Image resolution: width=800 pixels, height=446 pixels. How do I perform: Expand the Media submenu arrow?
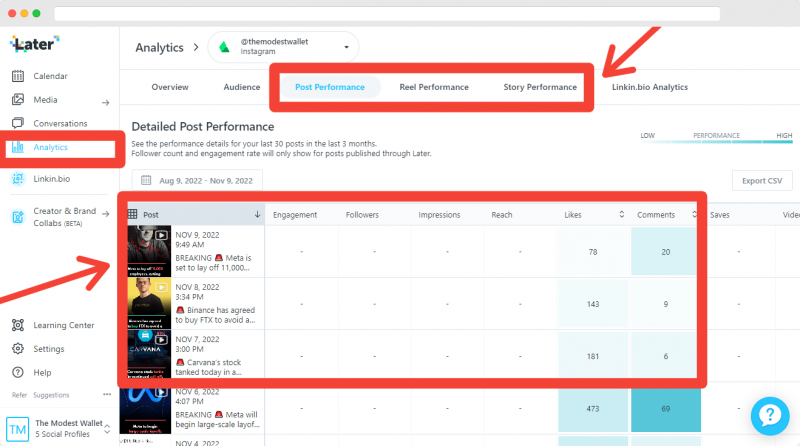(x=105, y=103)
